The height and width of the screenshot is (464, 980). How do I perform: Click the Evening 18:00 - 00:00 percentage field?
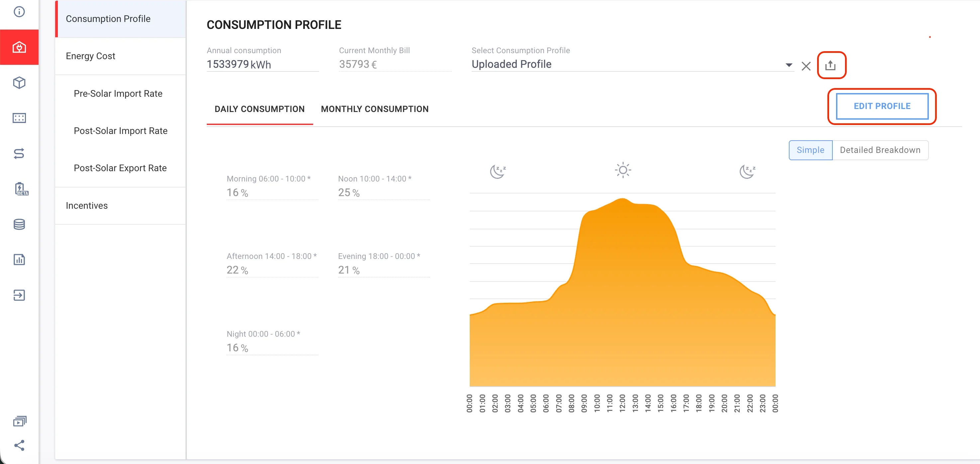click(x=384, y=270)
